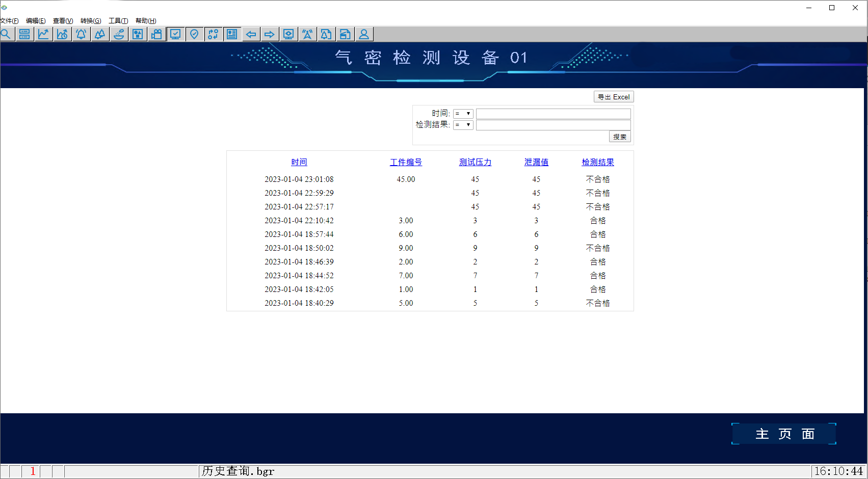Open the 文件(F) menu

tap(9, 21)
